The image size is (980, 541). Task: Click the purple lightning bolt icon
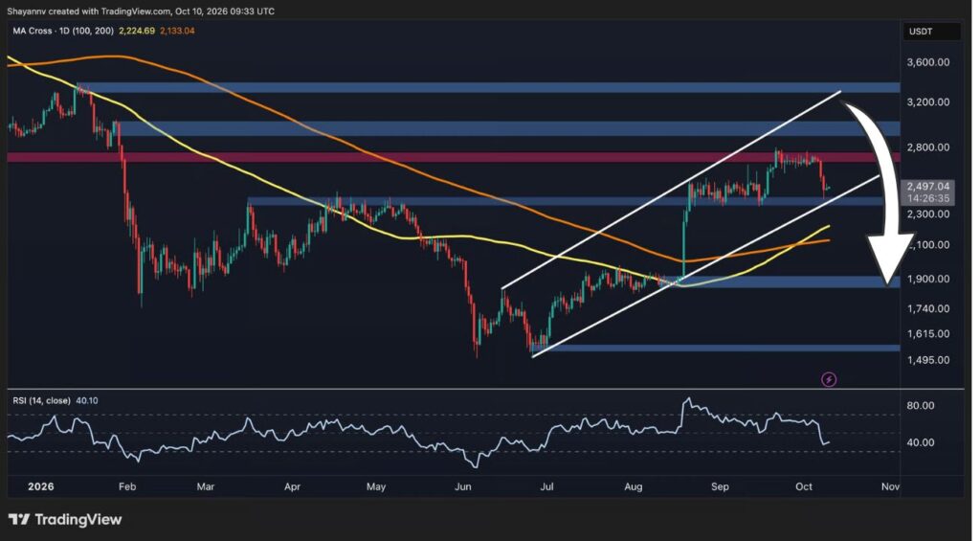point(829,379)
